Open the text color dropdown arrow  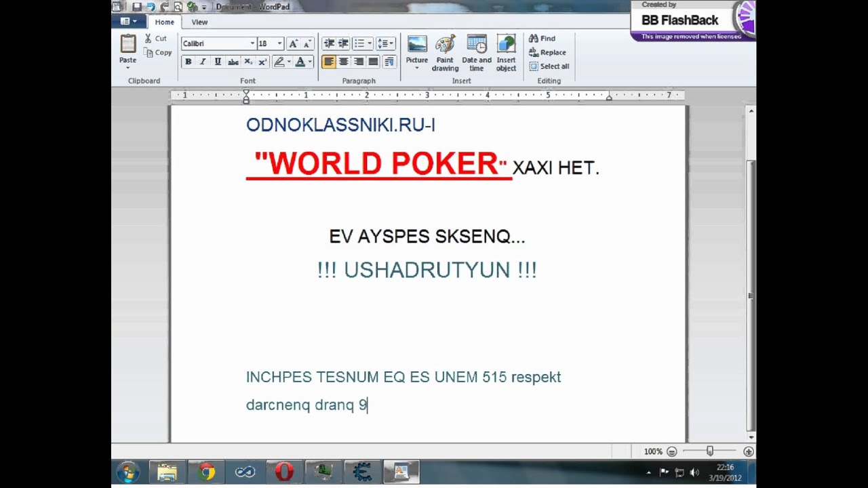[310, 62]
